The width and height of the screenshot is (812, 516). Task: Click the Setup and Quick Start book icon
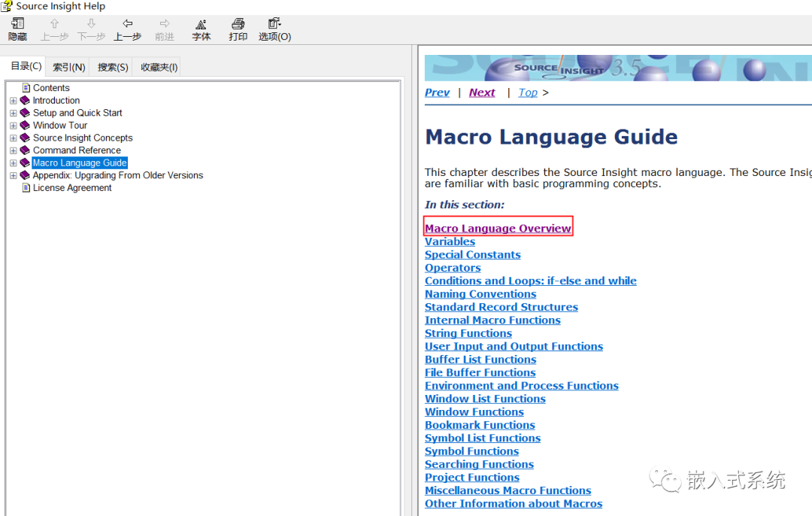point(25,112)
